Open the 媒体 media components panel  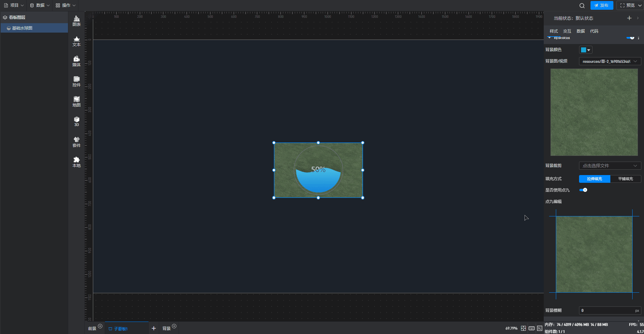[x=76, y=61]
